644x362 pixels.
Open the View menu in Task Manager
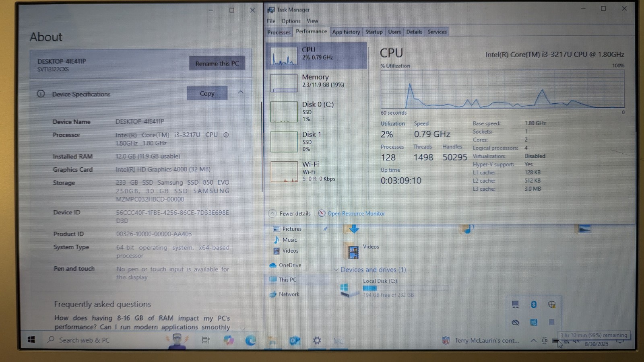[312, 21]
